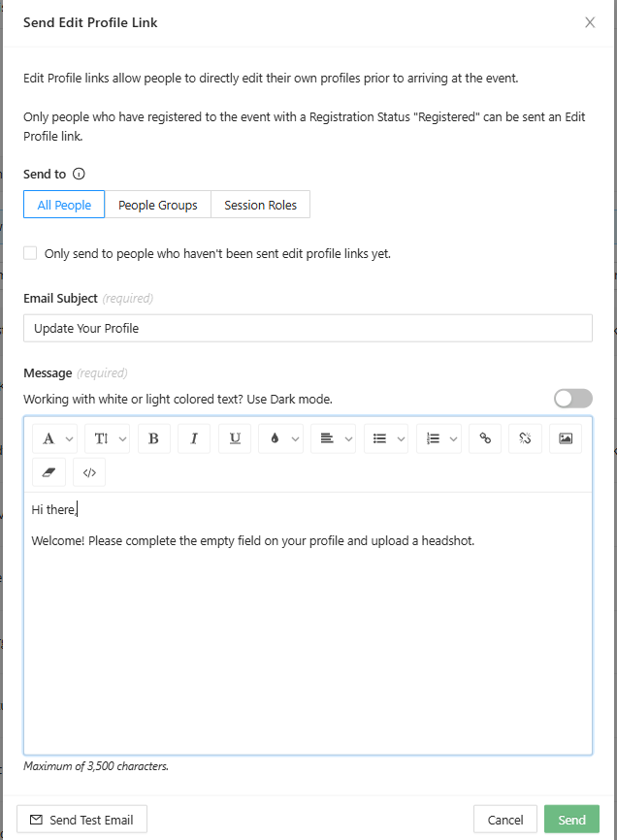This screenshot has height=840, width=617.
Task: Open the font size icon
Action: 101,438
